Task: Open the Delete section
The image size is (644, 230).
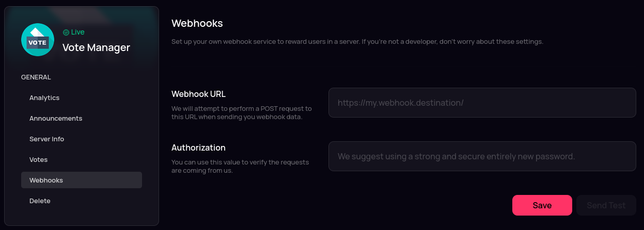Action: tap(40, 201)
